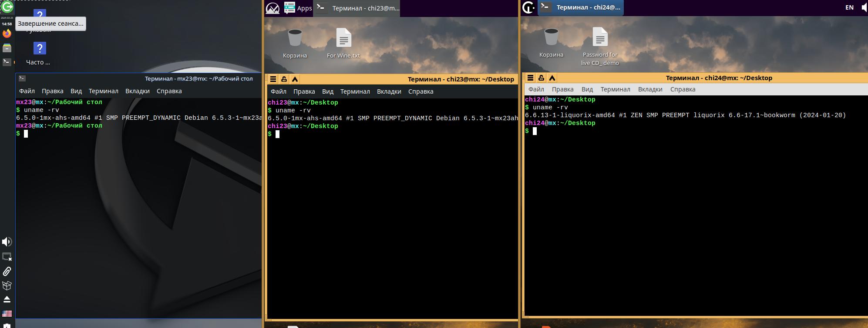Activate the 'Терминал - chi23@m...' taskbar button
The height and width of the screenshot is (328, 868).
coord(357,8)
